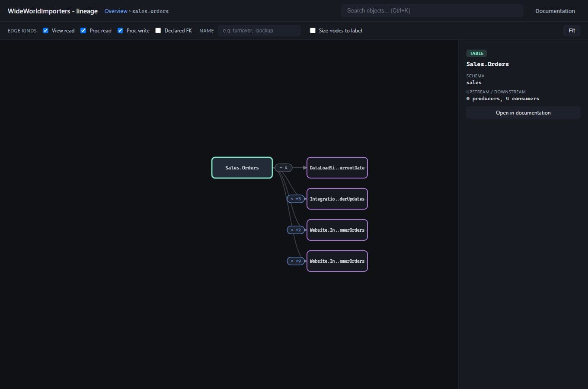Screen dimensions: 588x389
Task: Click the TABLE type badge
Action: pos(476,53)
